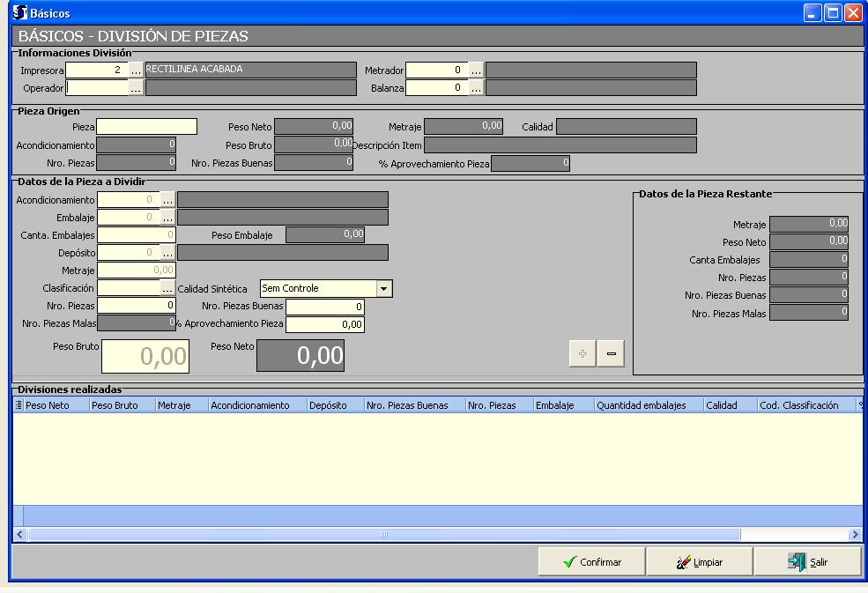
Task: Open the Operador lookup ellipsis button
Action: point(137,87)
